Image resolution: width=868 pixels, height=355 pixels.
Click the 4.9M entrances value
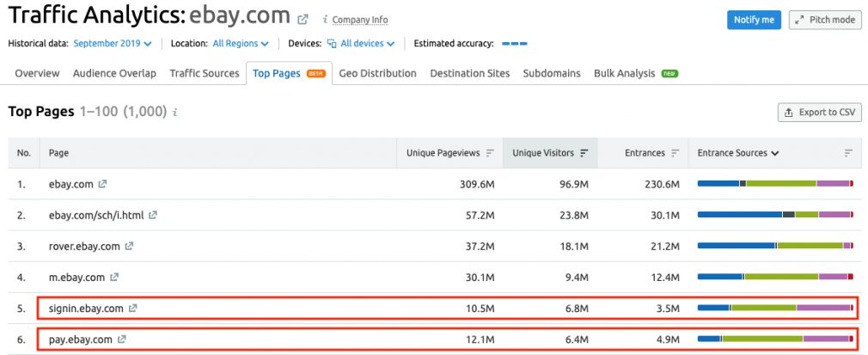point(667,339)
